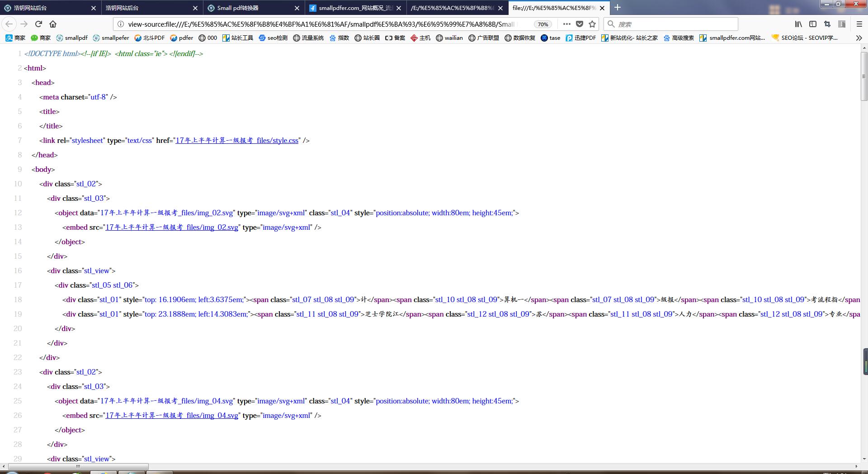This screenshot has width=868, height=474.
Task: Show more bookmarks via the chevron
Action: point(859,38)
